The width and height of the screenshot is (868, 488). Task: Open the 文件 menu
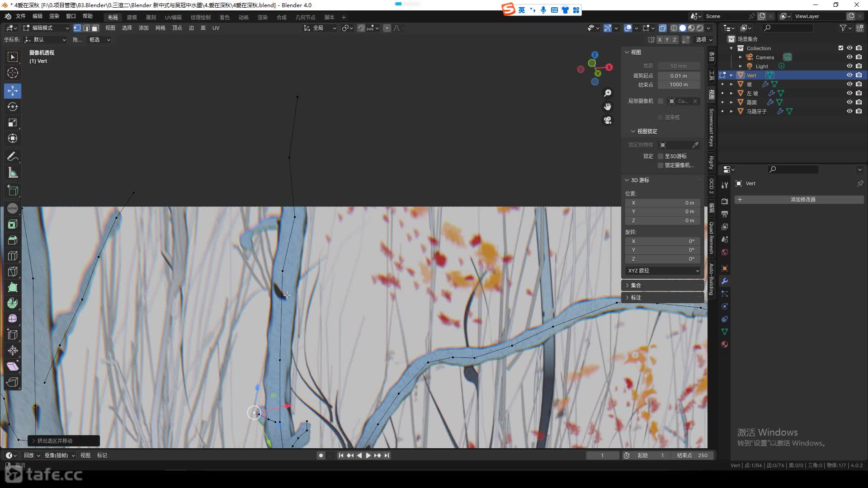pyautogui.click(x=21, y=16)
